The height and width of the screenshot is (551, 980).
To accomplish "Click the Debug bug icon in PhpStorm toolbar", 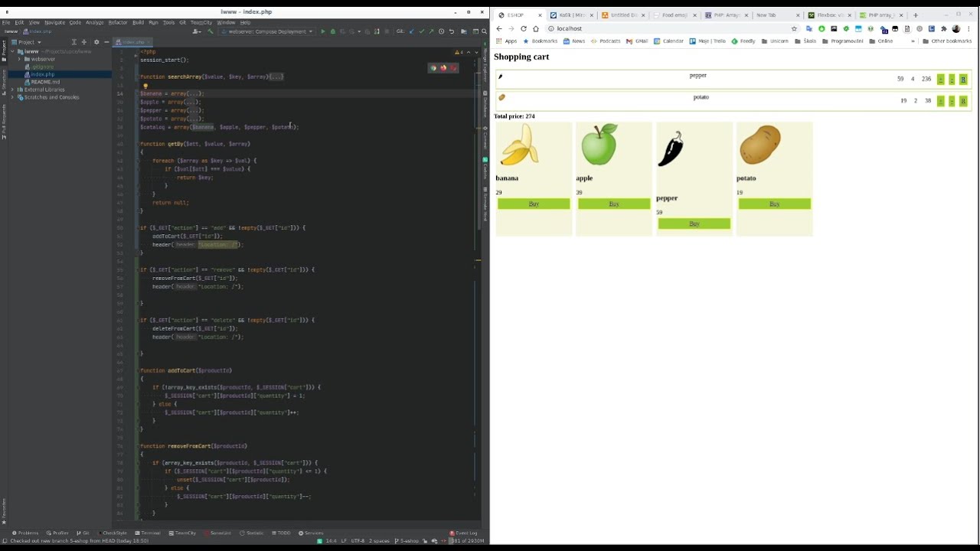I will [332, 31].
